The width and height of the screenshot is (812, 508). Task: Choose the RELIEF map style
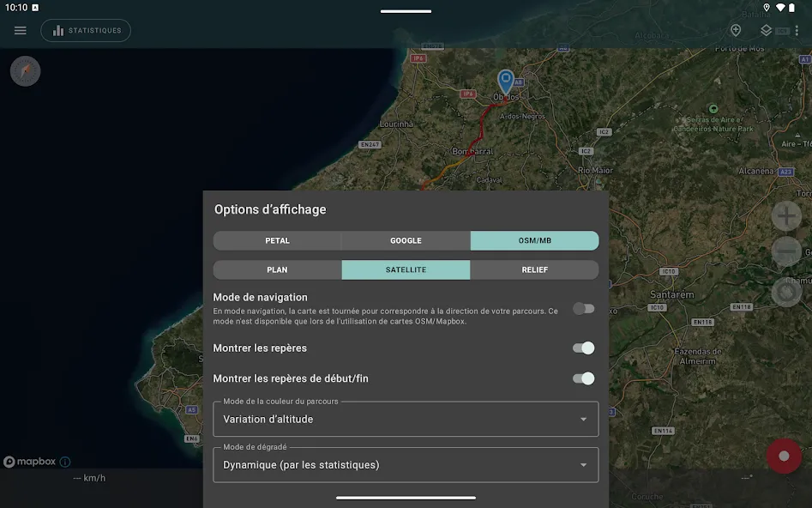(x=534, y=270)
